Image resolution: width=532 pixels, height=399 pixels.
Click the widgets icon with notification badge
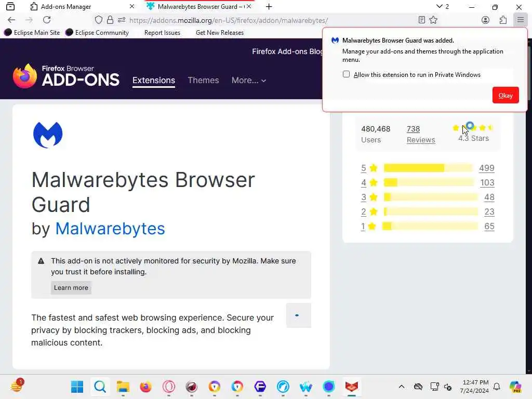(17, 386)
